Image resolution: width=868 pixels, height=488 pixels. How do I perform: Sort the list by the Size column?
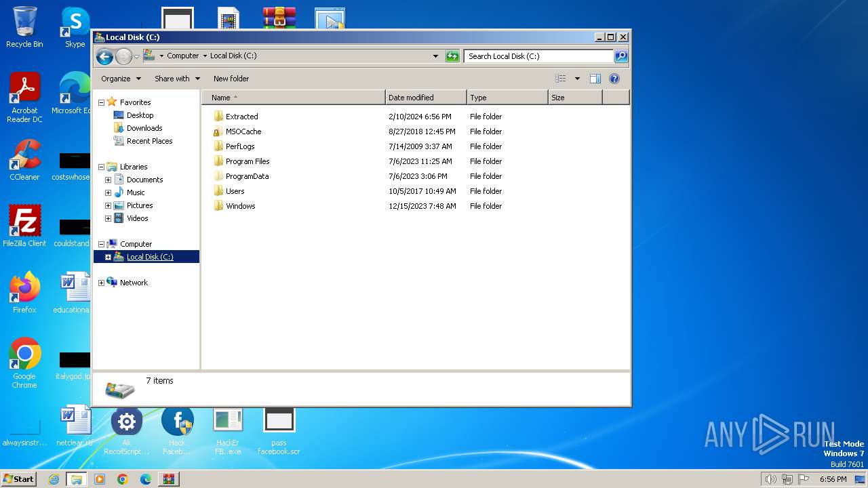coord(575,98)
